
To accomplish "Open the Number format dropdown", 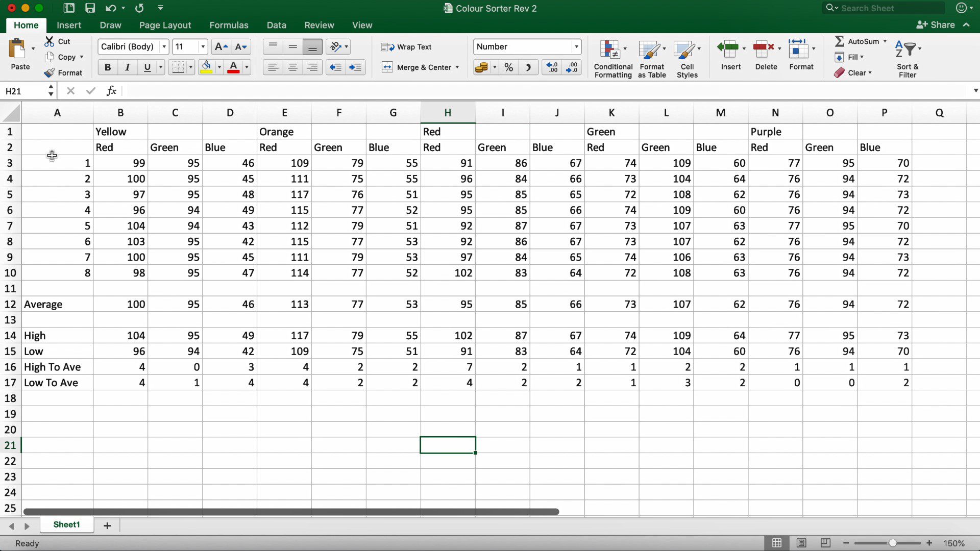I will point(576,47).
